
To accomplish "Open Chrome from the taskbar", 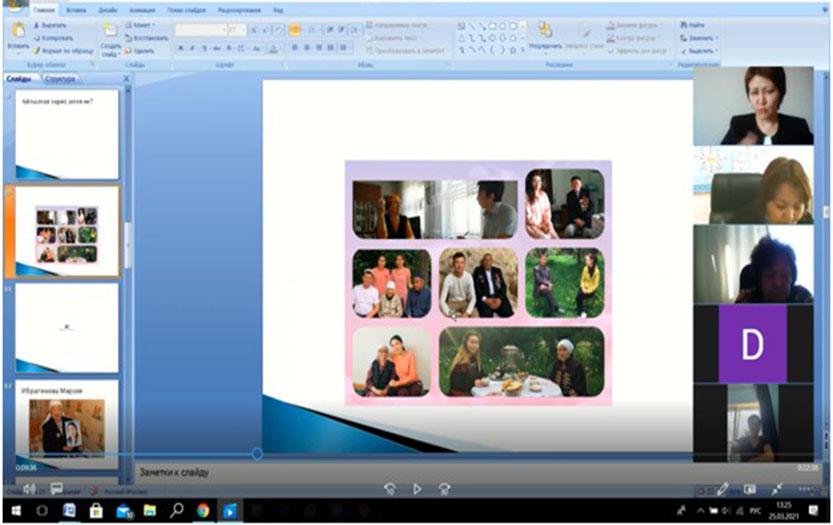I will pos(203,511).
